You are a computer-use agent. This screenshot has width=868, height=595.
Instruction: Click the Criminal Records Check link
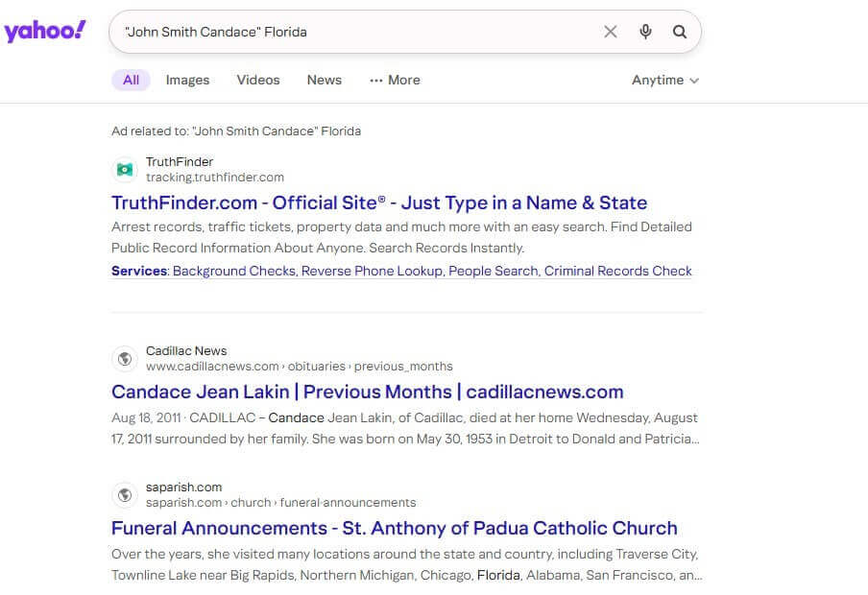coord(617,271)
